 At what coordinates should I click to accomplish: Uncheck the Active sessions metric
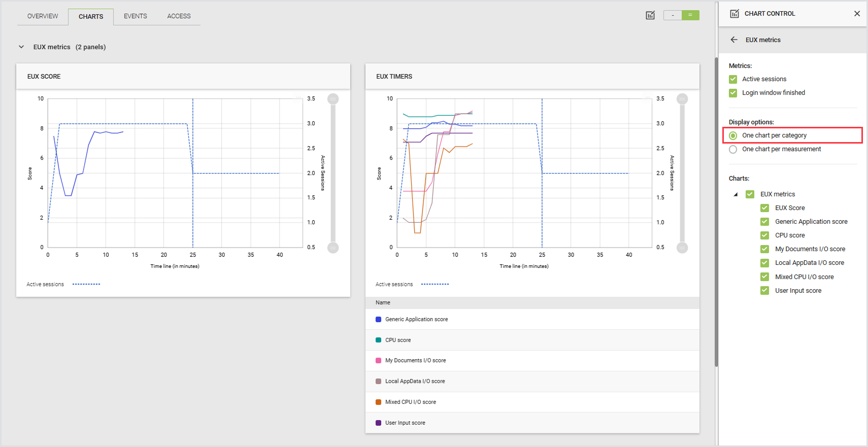point(733,79)
